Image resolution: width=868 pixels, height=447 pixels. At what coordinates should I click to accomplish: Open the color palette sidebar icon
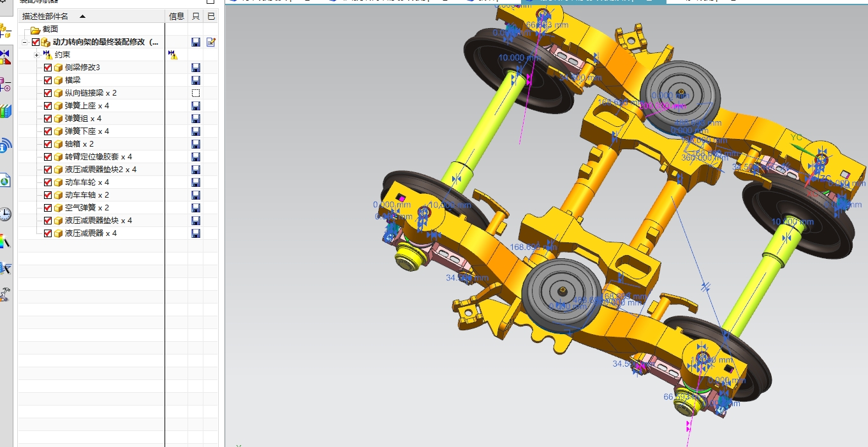click(5, 240)
